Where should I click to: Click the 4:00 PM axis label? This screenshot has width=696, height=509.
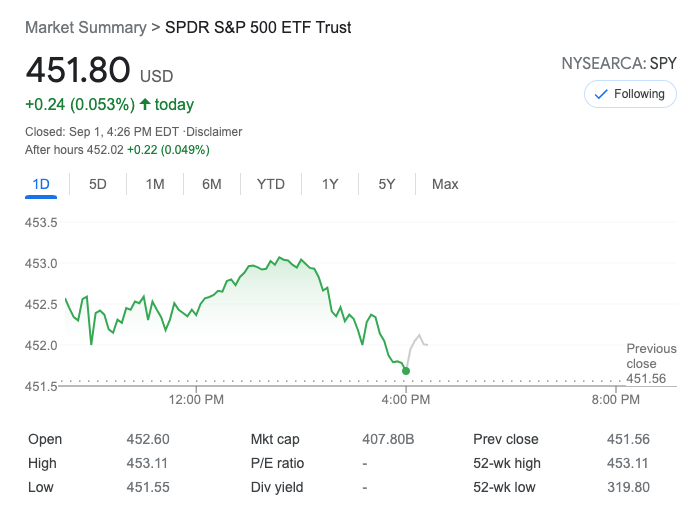405,400
